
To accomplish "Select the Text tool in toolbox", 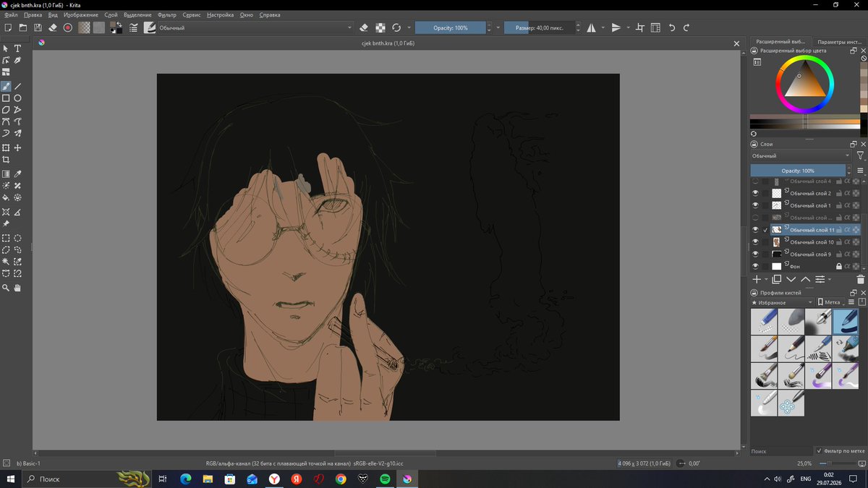I will (x=18, y=48).
